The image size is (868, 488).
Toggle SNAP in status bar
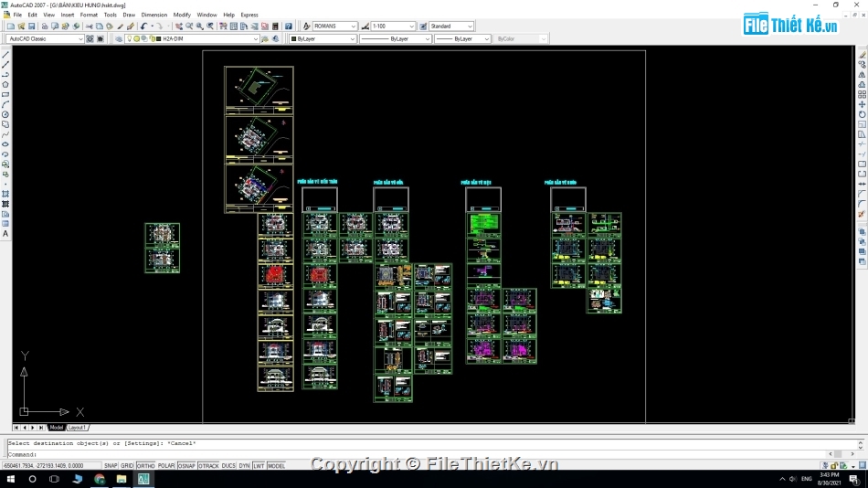111,466
